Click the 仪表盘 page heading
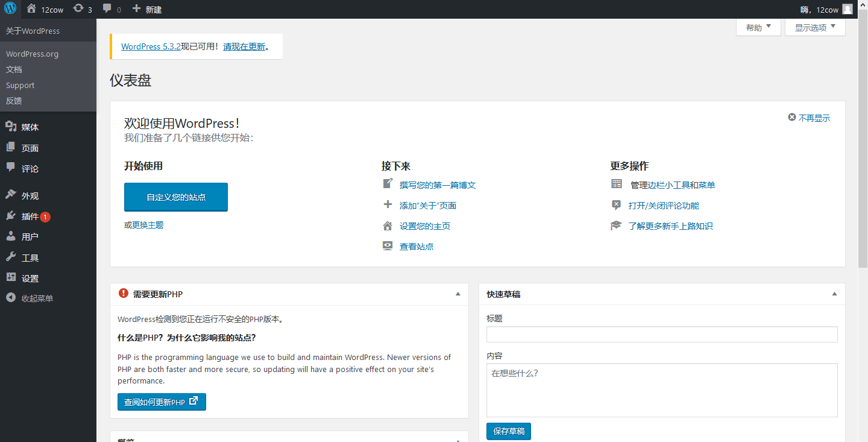The image size is (868, 442). (131, 80)
